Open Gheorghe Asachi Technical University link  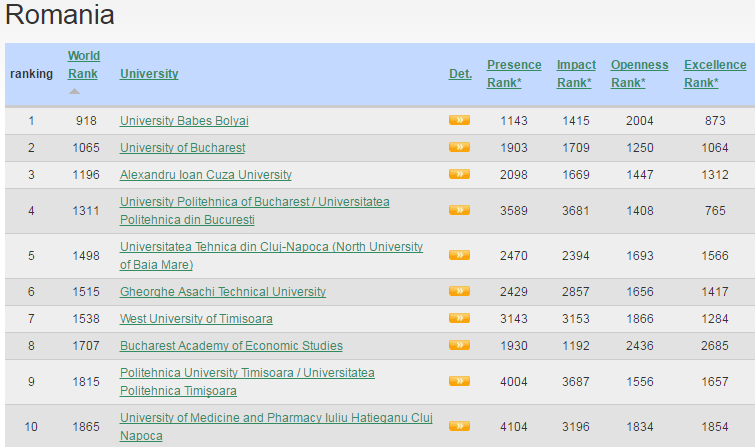tap(223, 291)
